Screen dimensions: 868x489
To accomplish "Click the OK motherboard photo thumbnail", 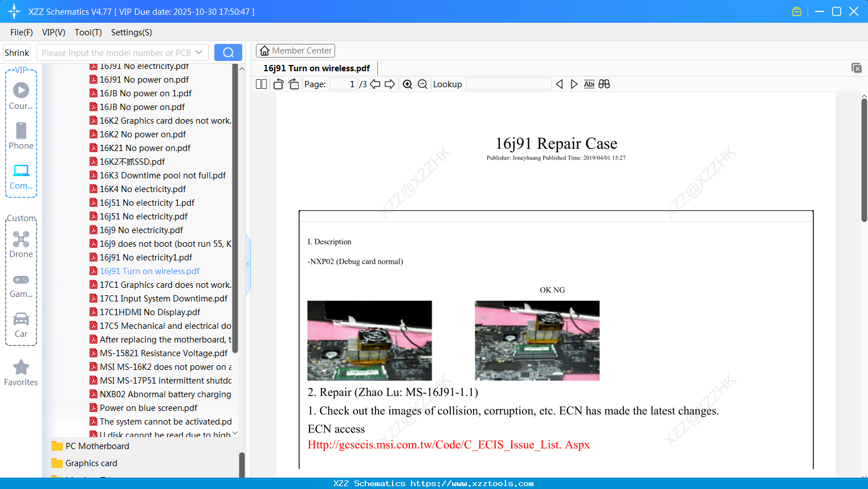I will tap(369, 340).
